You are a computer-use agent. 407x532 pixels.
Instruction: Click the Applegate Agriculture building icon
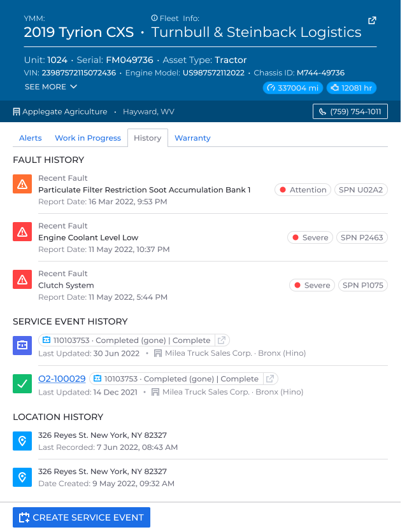[17, 111]
